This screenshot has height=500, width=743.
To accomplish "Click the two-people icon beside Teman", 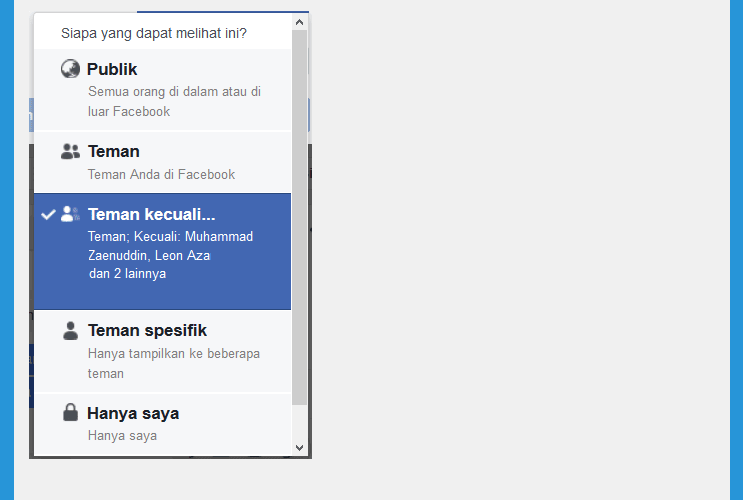I will pyautogui.click(x=70, y=151).
